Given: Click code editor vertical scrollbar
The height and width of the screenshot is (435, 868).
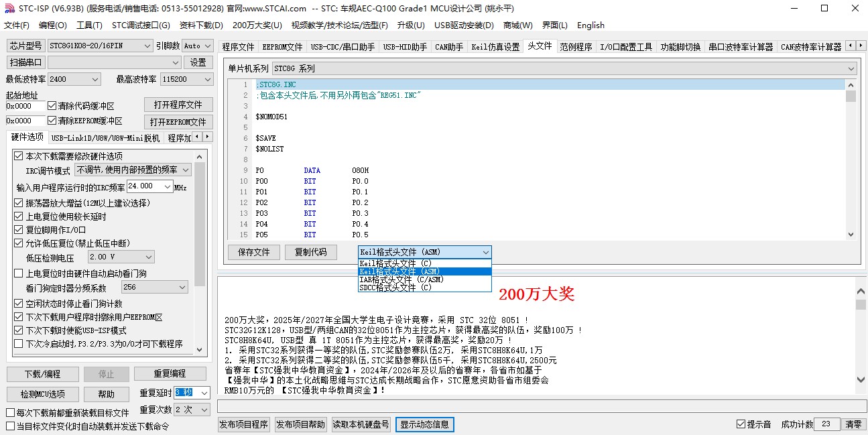Looking at the screenshot, I should coord(851,159).
